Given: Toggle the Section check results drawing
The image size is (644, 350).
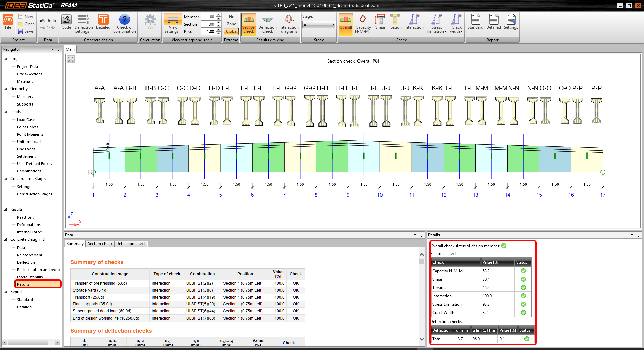Looking at the screenshot, I should point(249,23).
